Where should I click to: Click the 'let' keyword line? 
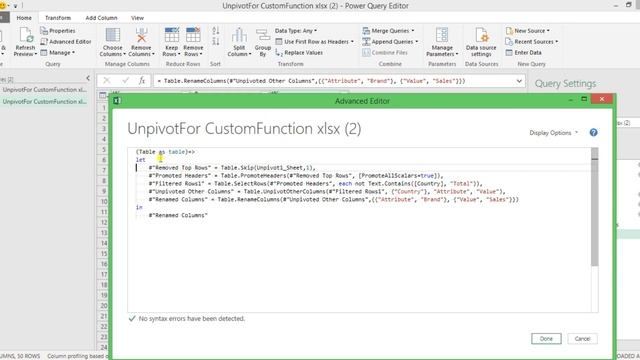coord(140,160)
